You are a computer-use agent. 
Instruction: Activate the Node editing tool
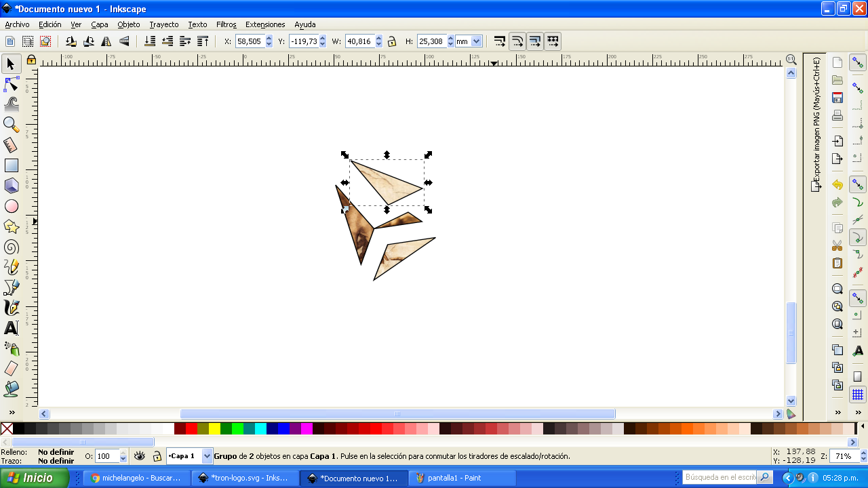[11, 84]
